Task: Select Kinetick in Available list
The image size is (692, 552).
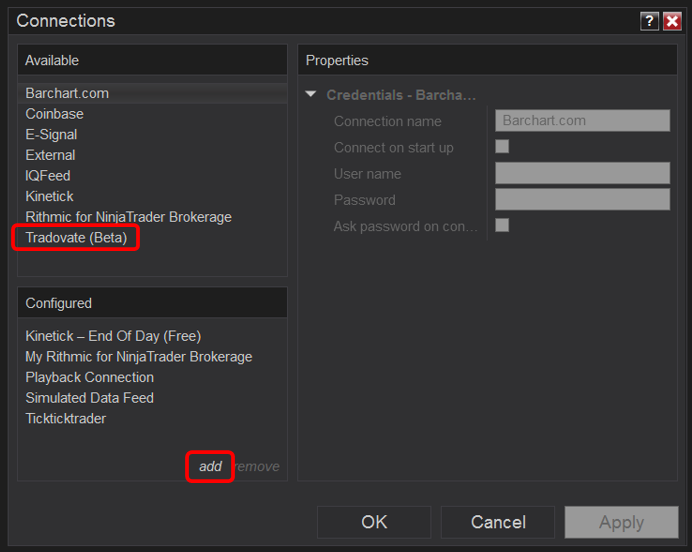Action: point(152,196)
